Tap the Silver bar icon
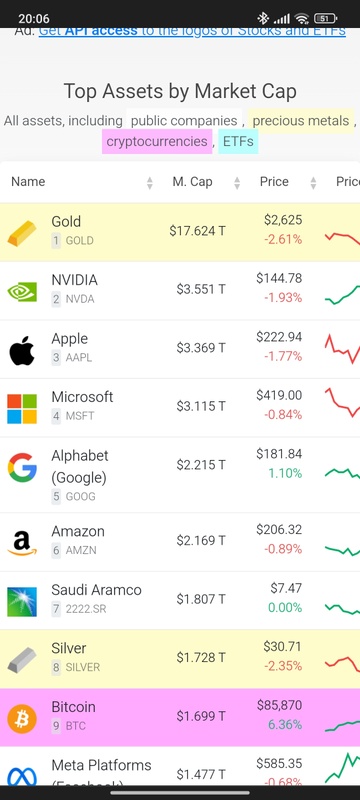This screenshot has width=360, height=800. (22, 660)
